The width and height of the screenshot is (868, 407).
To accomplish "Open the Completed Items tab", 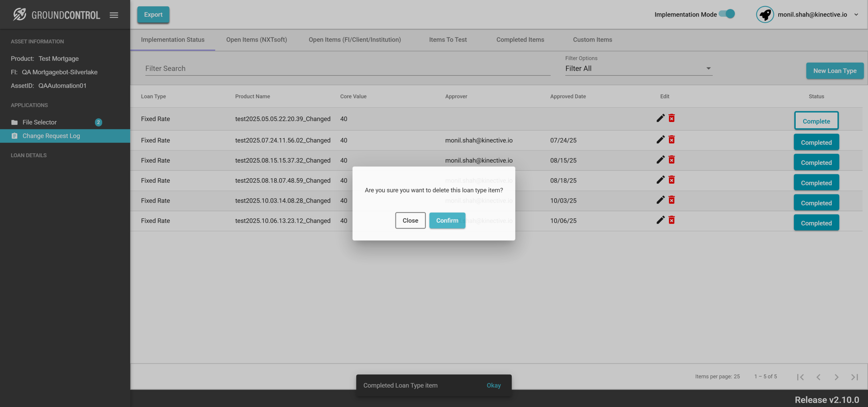I will [520, 40].
